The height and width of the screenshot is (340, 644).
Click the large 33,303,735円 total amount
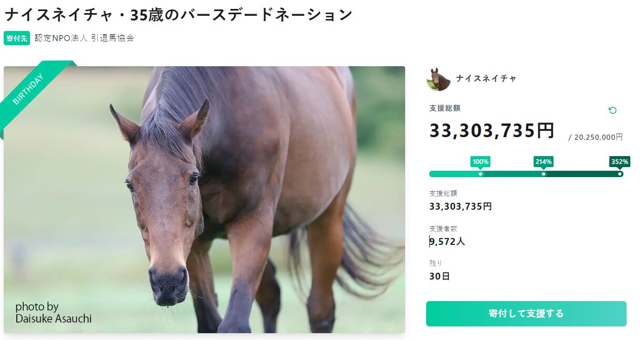pos(492,131)
